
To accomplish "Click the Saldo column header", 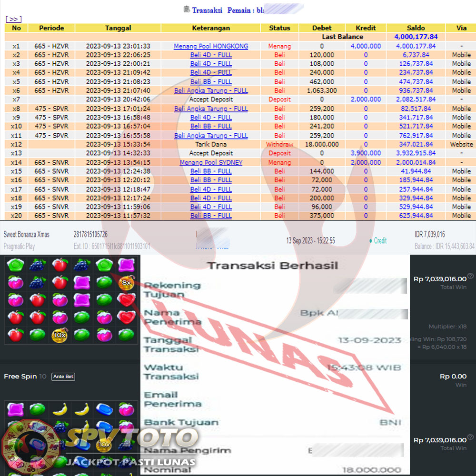I will pyautogui.click(x=416, y=28).
